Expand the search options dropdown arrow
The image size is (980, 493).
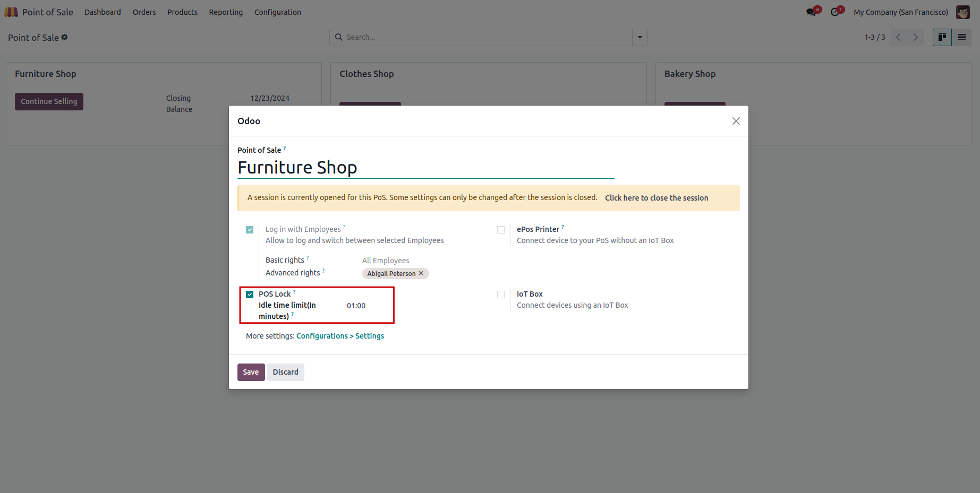pyautogui.click(x=640, y=37)
